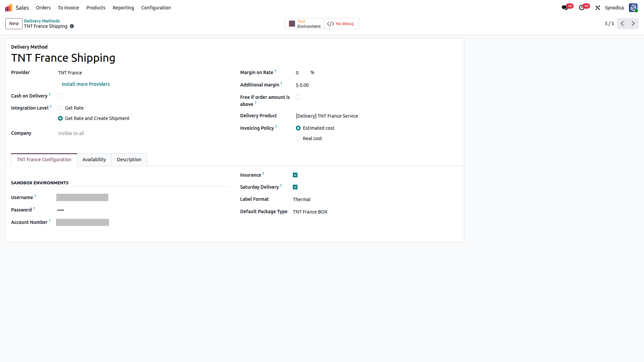Uncheck the Saturday Delivery checkbox

[295, 187]
